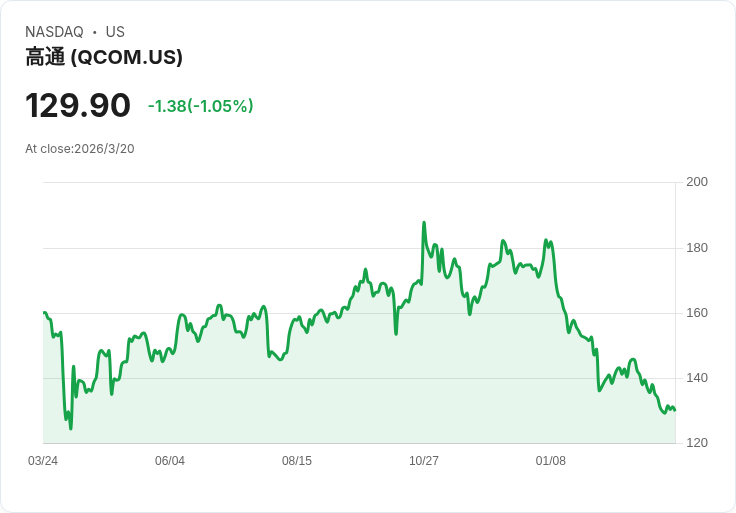Click the final endpoint of the price line
The height and width of the screenshot is (513, 736).
pos(674,410)
